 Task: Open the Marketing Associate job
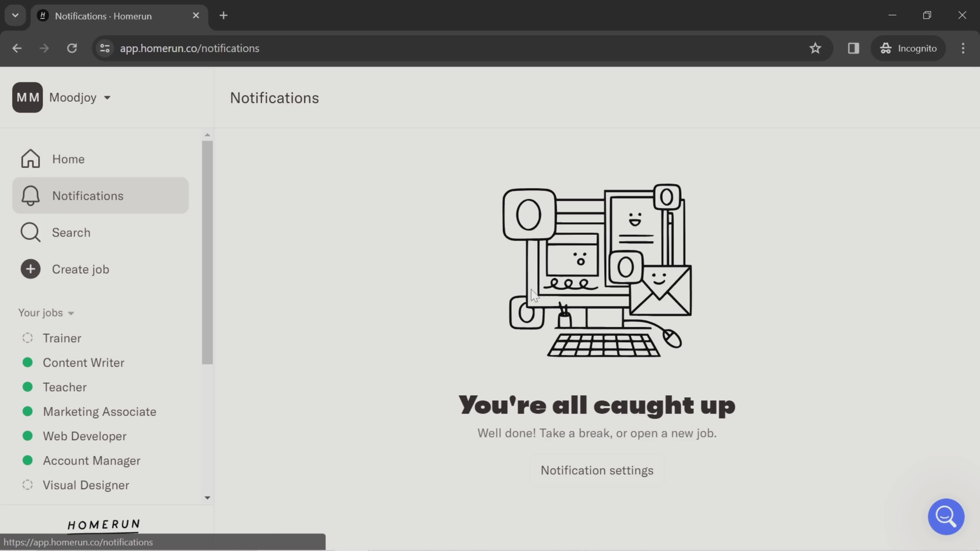coord(100,411)
